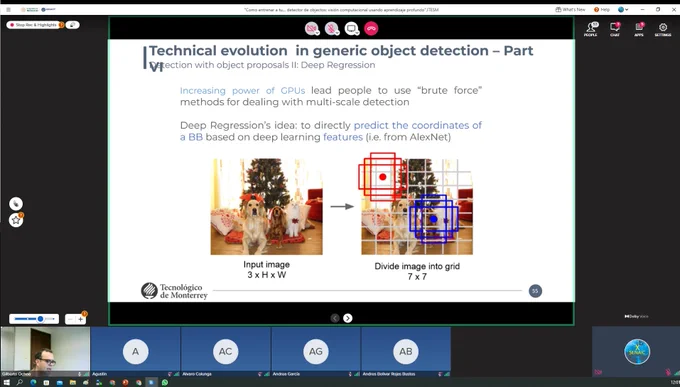
Task: Click 'Input image' caption on slide
Action: tap(266, 264)
